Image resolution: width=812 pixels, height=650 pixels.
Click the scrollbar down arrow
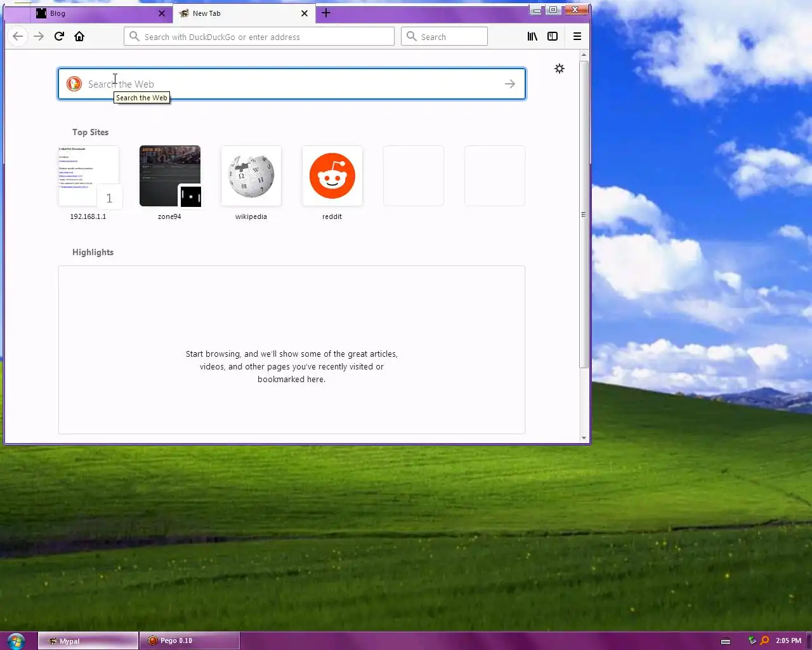[584, 438]
